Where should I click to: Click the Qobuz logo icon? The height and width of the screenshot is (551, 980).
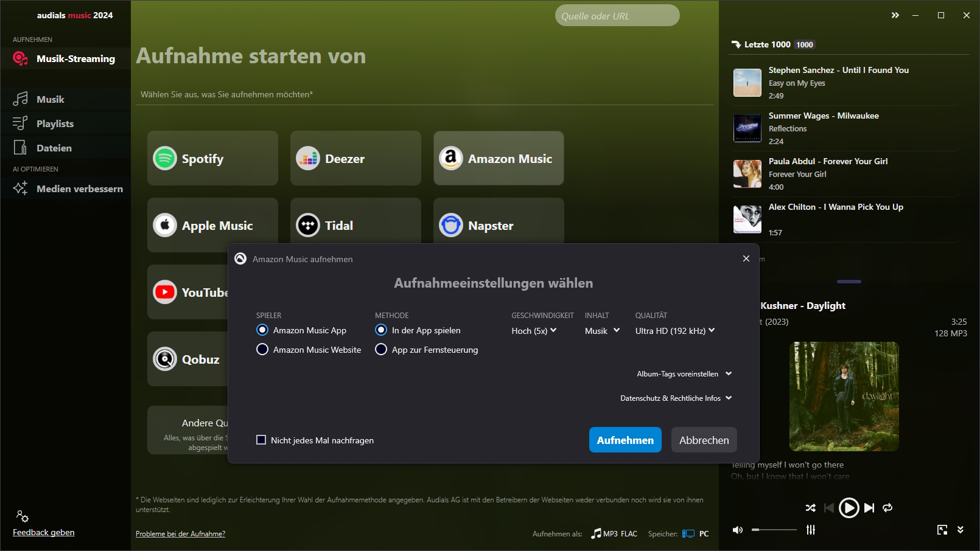pos(165,359)
